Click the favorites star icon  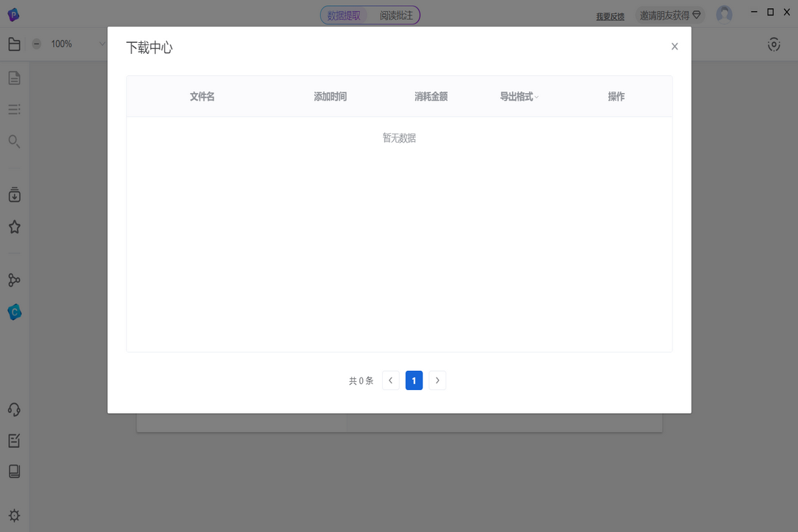point(14,227)
